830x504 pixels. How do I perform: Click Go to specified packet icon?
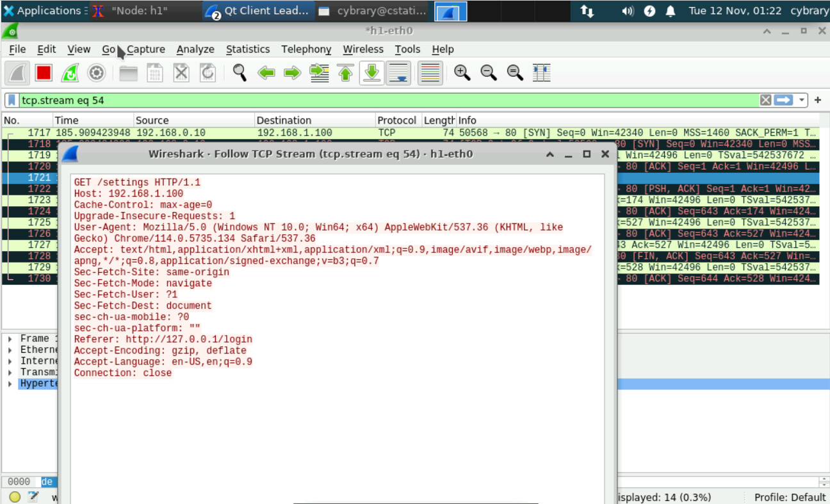[319, 73]
